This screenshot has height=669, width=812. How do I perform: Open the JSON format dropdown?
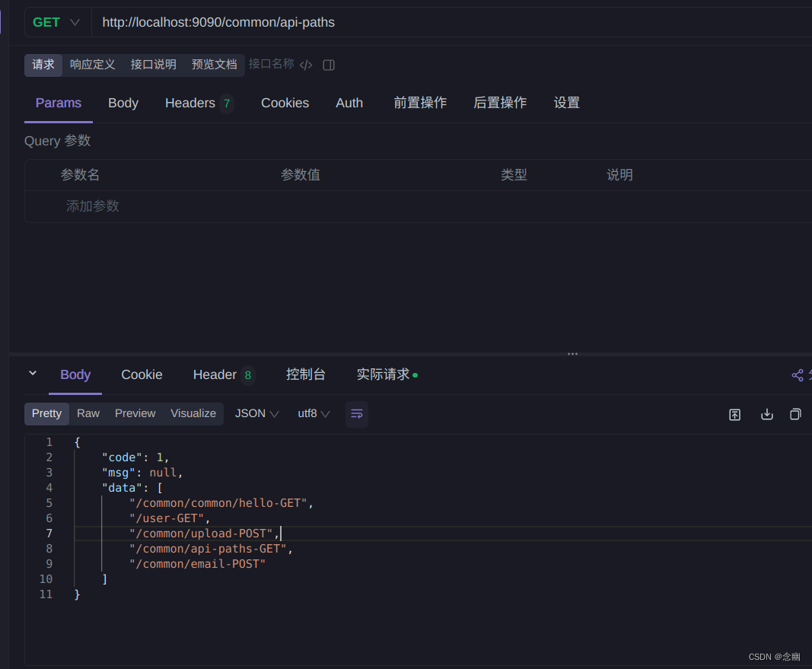pos(257,413)
